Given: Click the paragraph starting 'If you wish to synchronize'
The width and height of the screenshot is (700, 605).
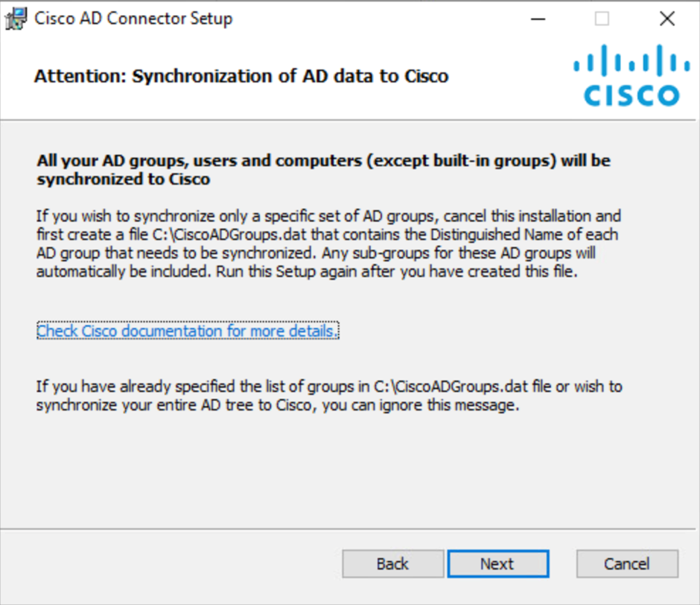Looking at the screenshot, I should (328, 244).
